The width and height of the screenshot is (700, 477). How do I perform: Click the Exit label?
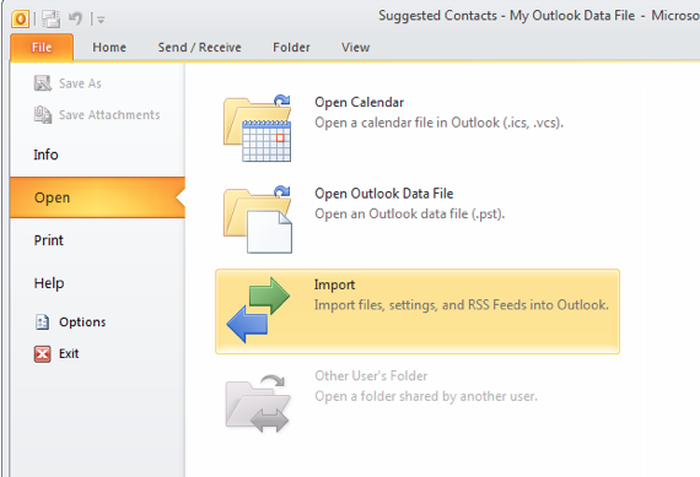(69, 354)
